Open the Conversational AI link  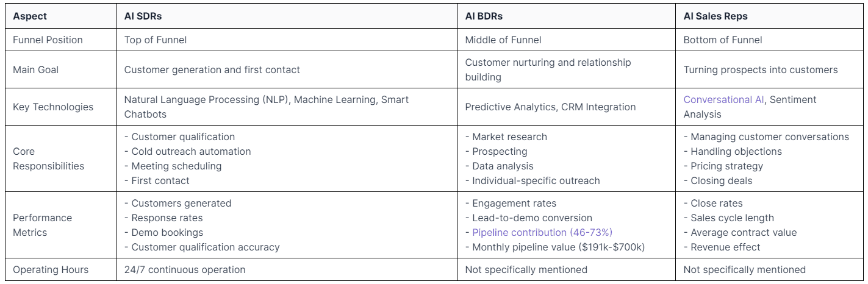click(724, 99)
